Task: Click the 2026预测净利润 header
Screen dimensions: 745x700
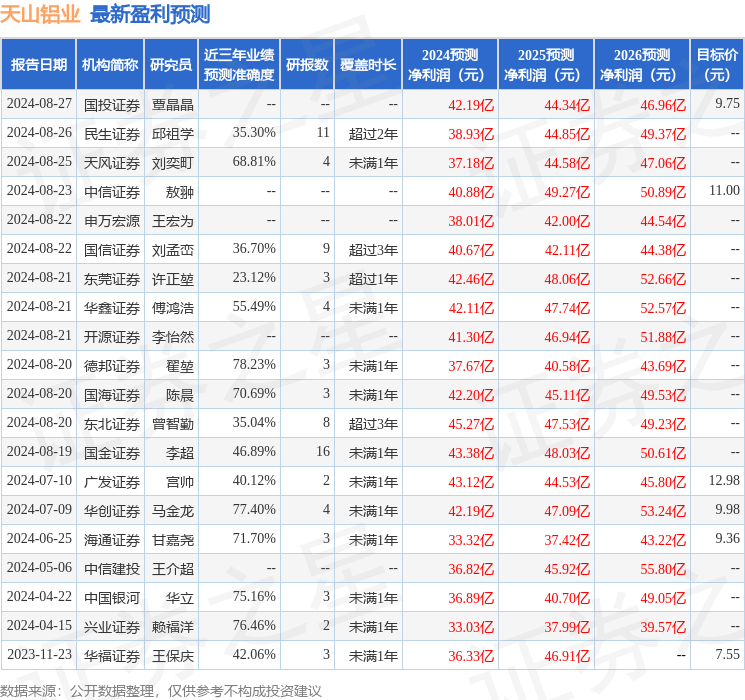Action: [x=642, y=65]
